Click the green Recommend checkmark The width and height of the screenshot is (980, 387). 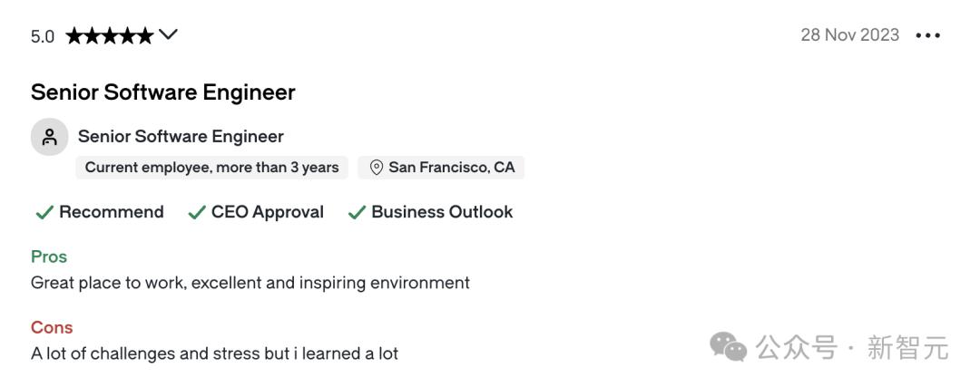[44, 212]
